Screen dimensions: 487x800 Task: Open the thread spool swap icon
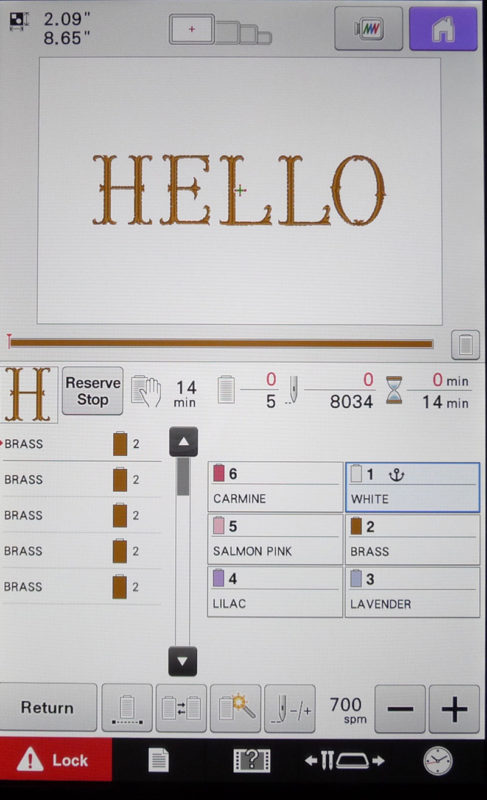coord(181,708)
